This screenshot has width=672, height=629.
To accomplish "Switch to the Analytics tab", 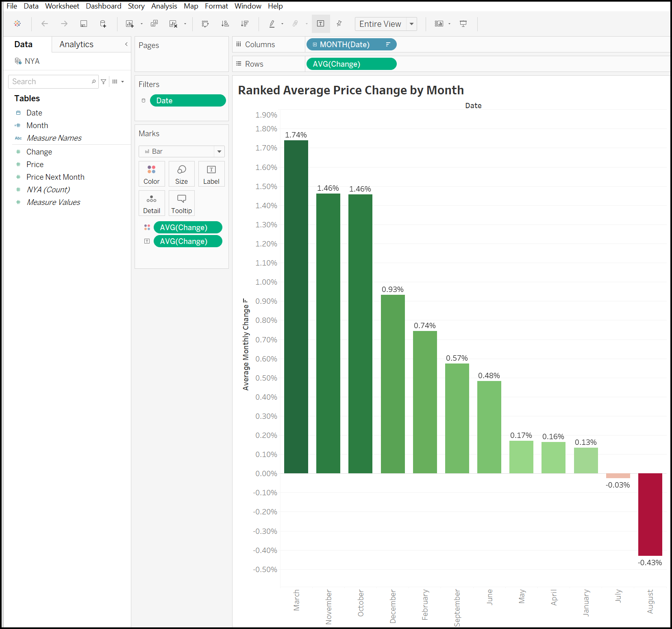I will tap(76, 44).
